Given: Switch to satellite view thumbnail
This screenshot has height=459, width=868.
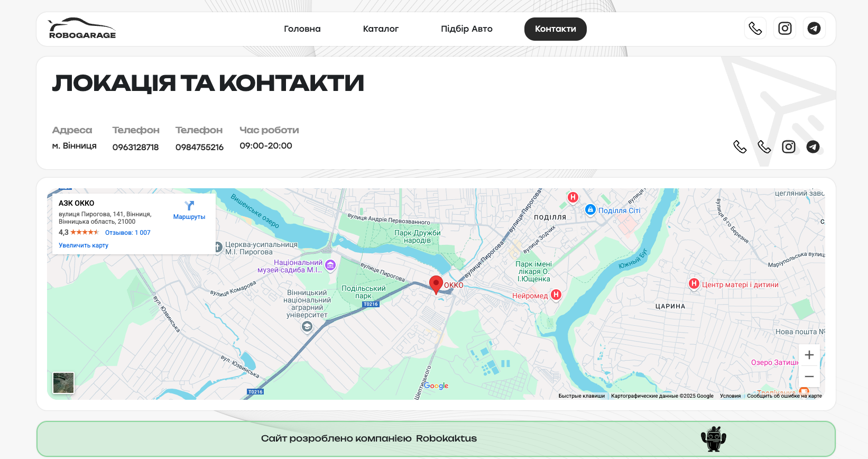Looking at the screenshot, I should coord(63,383).
